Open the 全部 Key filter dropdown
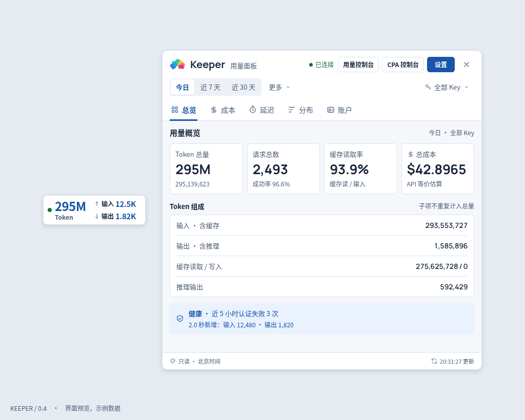Screen dimensions: 525x420 pyautogui.click(x=447, y=87)
